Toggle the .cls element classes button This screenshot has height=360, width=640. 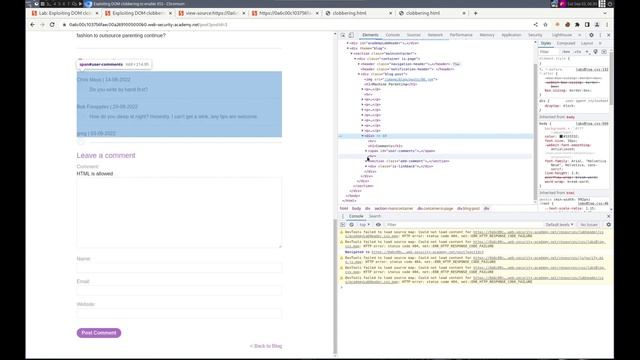point(578,52)
